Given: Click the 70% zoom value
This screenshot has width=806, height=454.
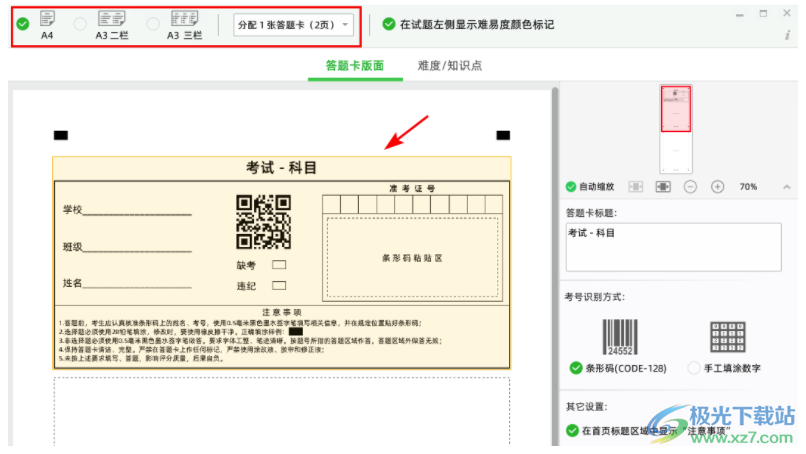Looking at the screenshot, I should (748, 187).
